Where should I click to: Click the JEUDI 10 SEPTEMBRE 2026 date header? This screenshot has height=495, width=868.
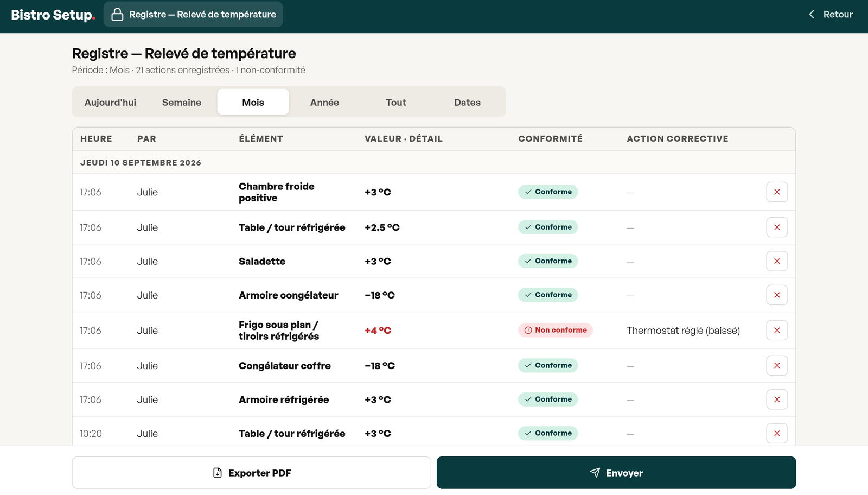pos(141,163)
